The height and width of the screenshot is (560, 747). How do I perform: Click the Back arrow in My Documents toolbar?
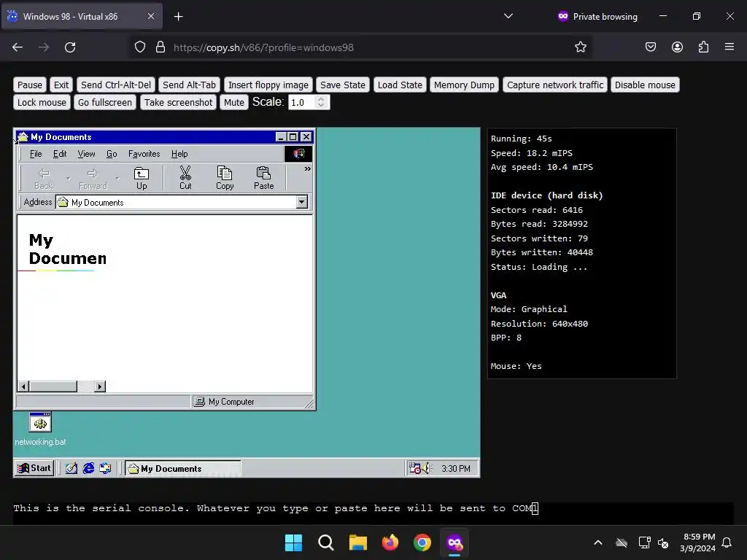[x=43, y=178]
